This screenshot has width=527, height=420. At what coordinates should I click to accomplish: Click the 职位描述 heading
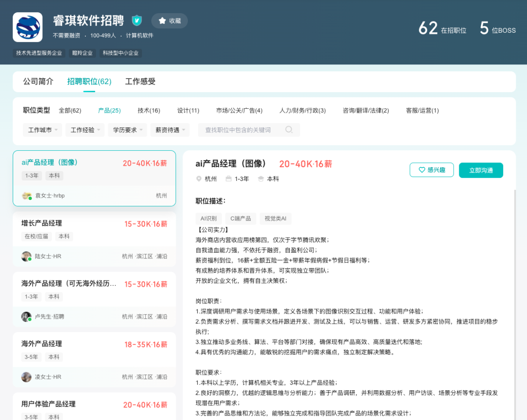click(x=211, y=201)
